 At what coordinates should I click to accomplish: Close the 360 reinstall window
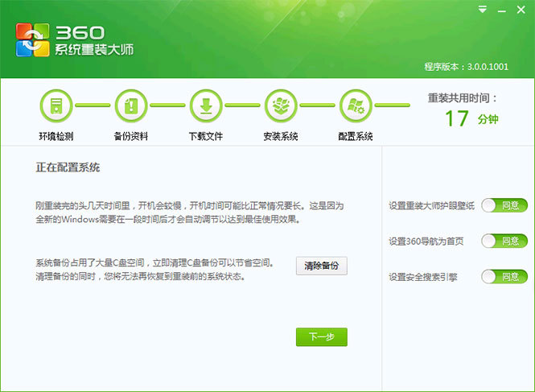pos(521,10)
